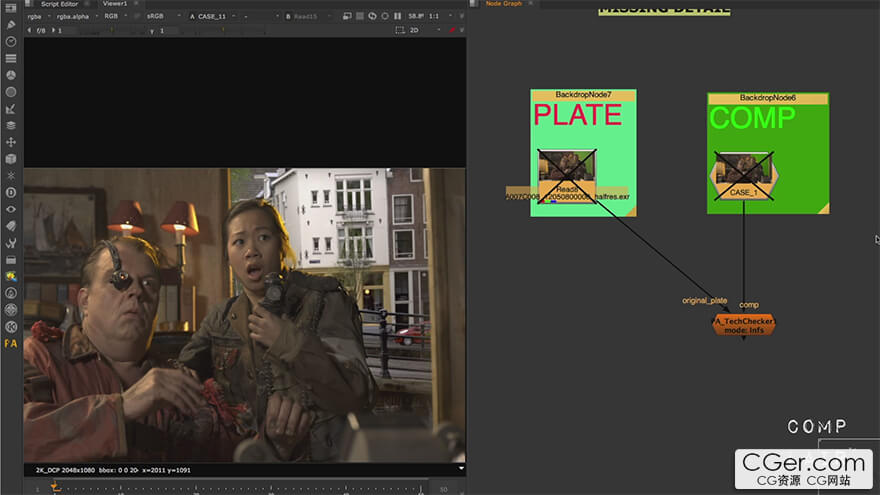The width and height of the screenshot is (880, 495).
Task: Click the timeline playhead marker
Action: pos(54,486)
